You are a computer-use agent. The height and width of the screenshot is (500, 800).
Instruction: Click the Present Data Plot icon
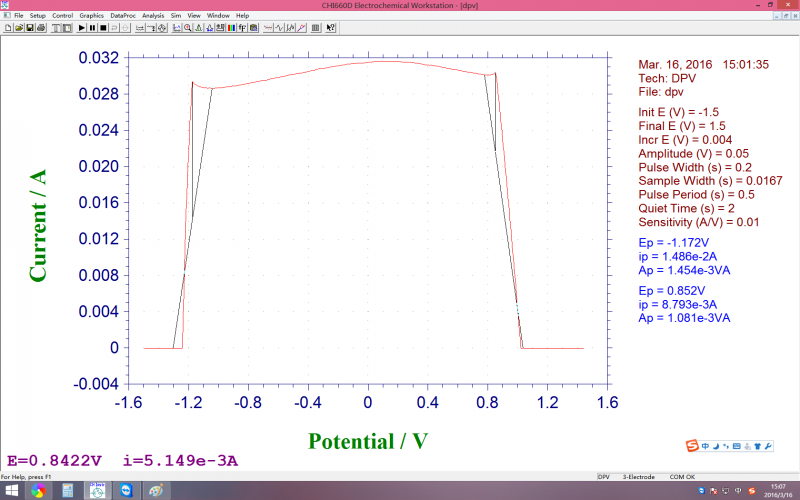coord(177,28)
